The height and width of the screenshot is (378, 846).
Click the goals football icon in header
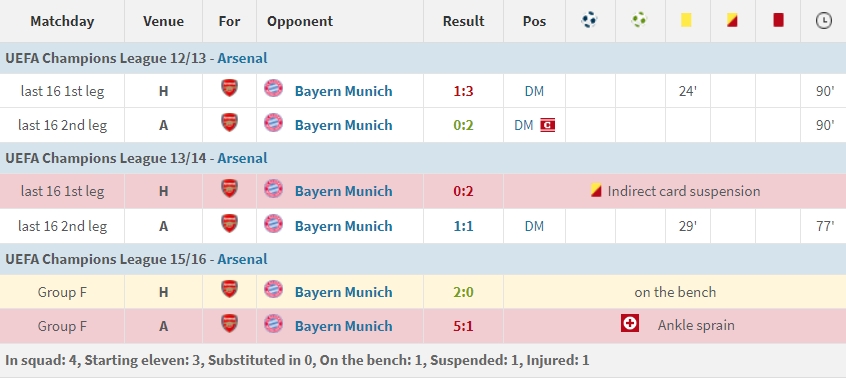(x=589, y=20)
